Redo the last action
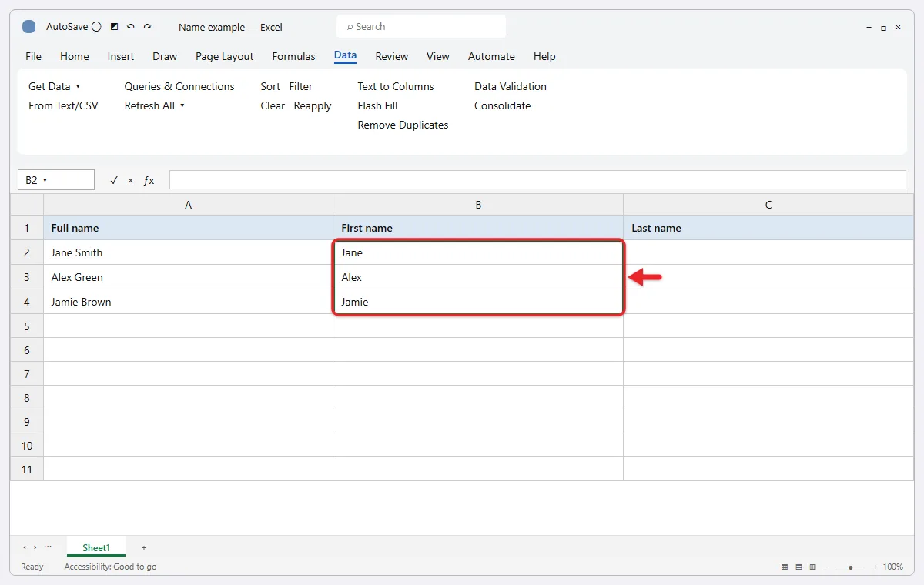This screenshot has width=924, height=585. click(147, 27)
